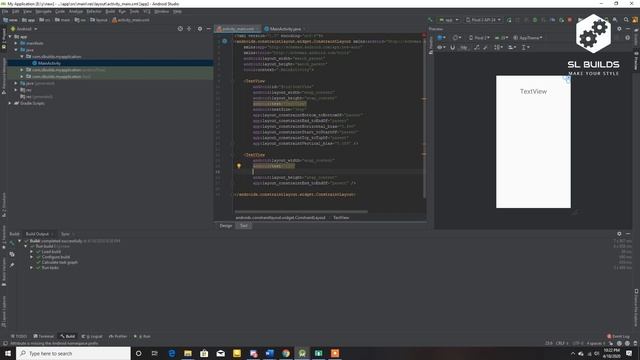The width and height of the screenshot is (640, 360).
Task: Open the Build menu in menu bar
Action: click(x=110, y=11)
